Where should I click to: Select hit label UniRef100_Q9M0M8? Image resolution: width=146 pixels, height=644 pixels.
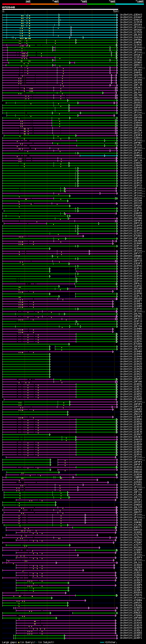(x=131, y=50)
